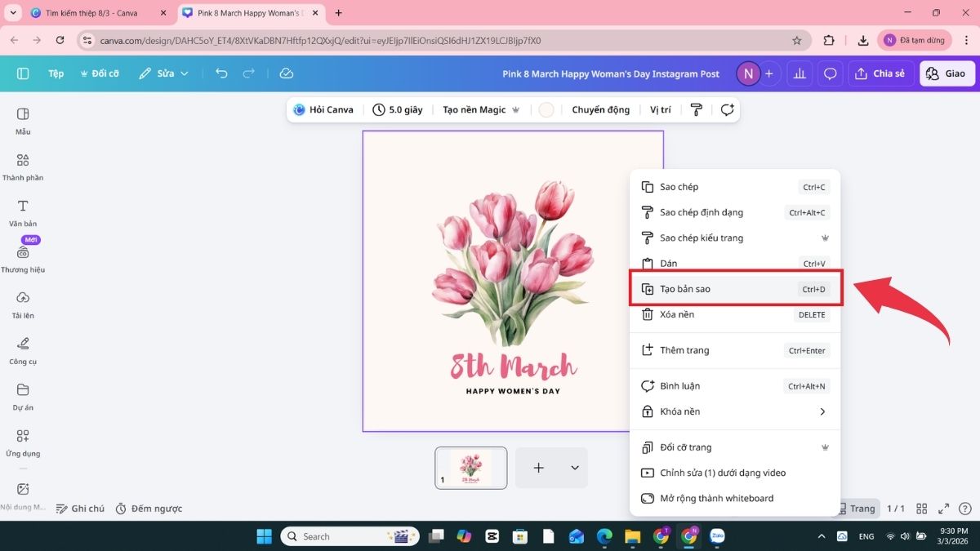This screenshot has width=980, height=551.
Task: Expand the Sửa editing mode dropdown
Action: click(164, 73)
